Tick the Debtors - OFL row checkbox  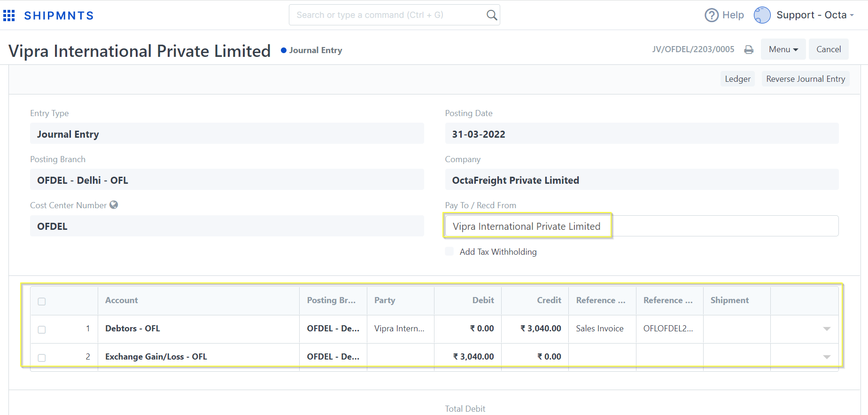(x=42, y=329)
